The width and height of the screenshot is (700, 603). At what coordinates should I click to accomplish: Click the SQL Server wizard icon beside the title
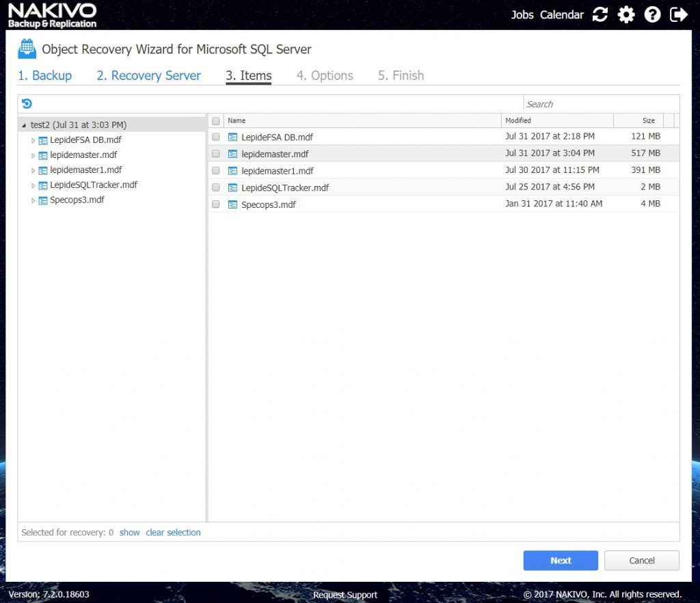tap(25, 49)
